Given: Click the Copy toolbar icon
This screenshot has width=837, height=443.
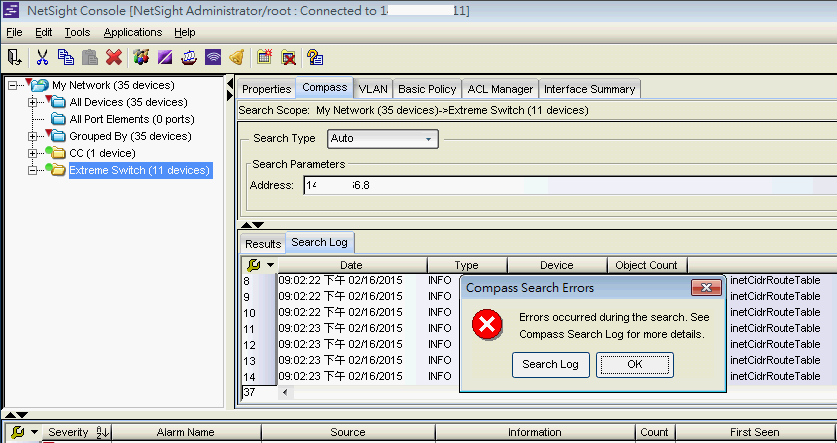Looking at the screenshot, I should tap(66, 57).
